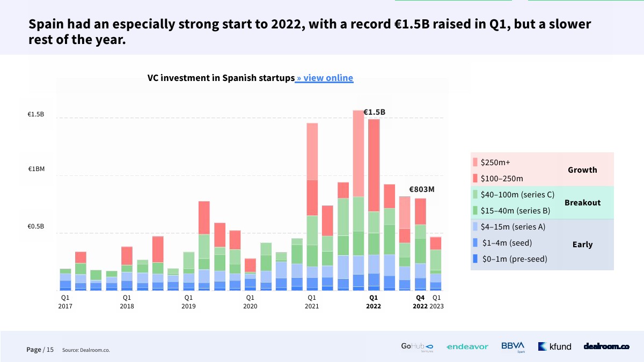Viewport: 644px width, 362px height.
Task: Click the $40–100m (series C) legend swatch
Action: (x=475, y=195)
